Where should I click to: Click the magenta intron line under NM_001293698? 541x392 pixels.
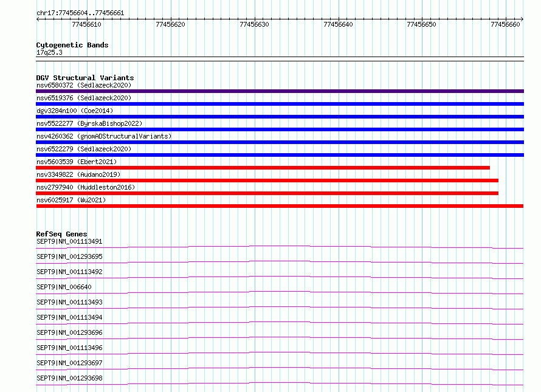[280, 383]
